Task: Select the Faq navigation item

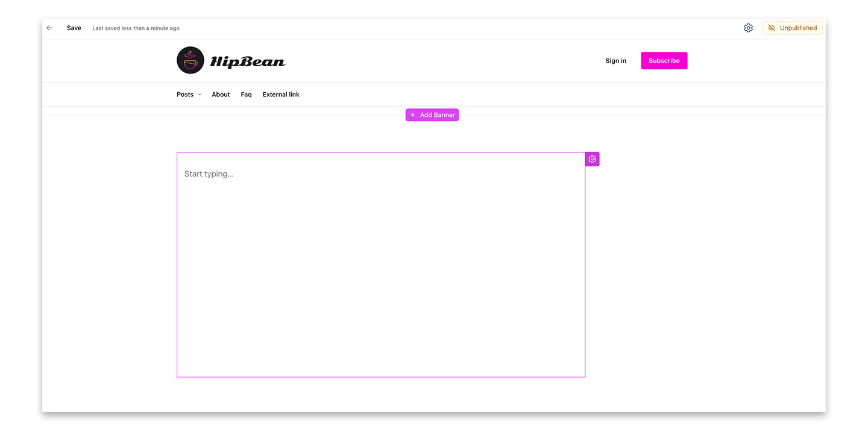Action: (246, 95)
